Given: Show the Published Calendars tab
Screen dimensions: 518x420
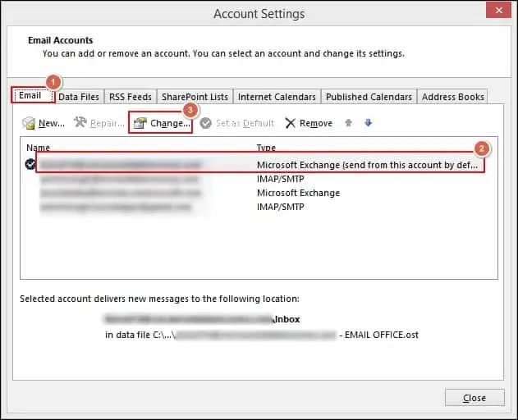Looking at the screenshot, I should point(369,97).
